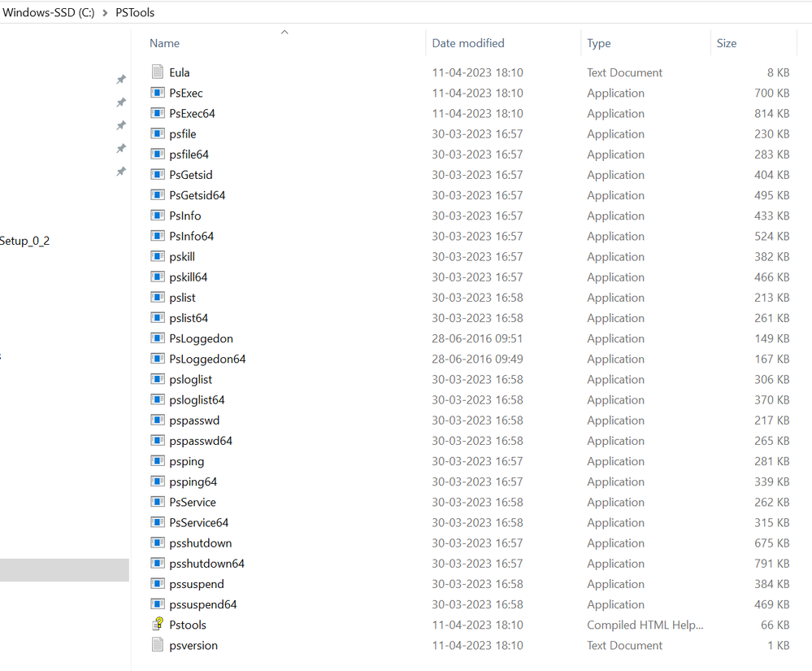The height and width of the screenshot is (671, 812).
Task: Click the pslist64 application icon
Action: click(x=158, y=318)
